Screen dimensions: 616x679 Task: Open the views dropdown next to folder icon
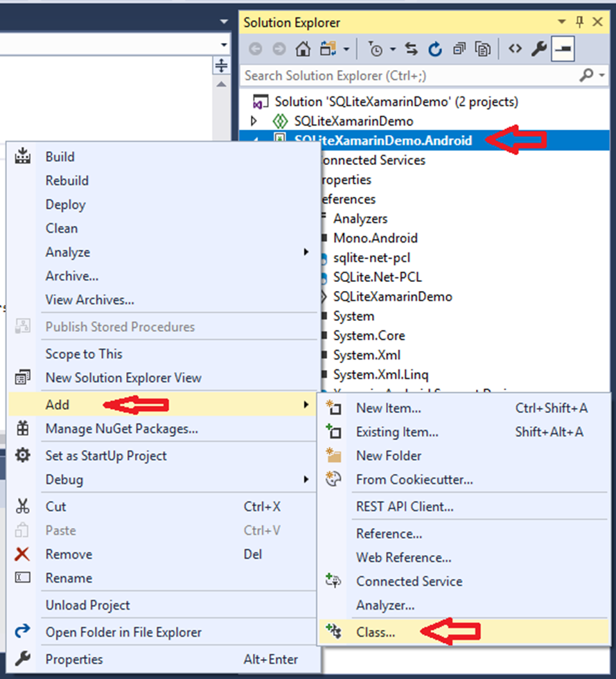346,49
